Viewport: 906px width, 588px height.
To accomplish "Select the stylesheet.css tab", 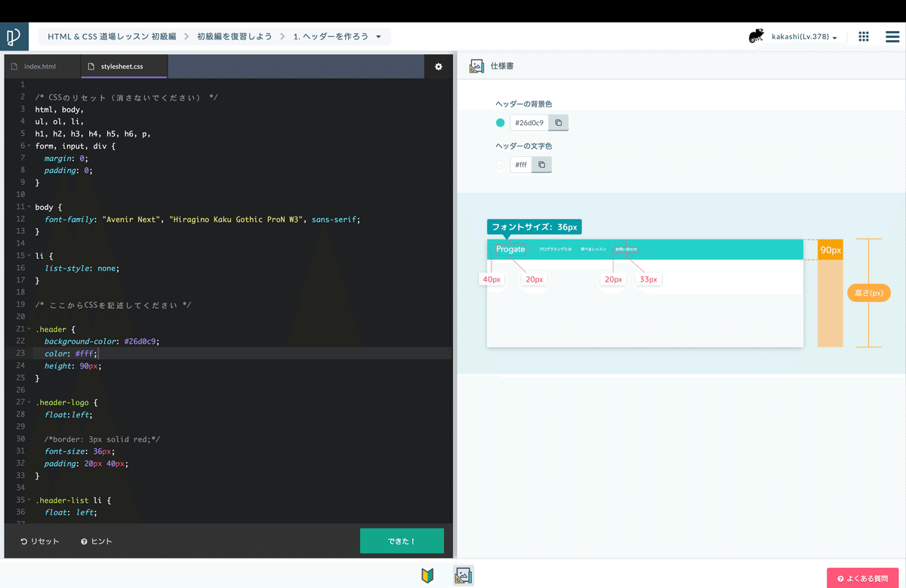I will (124, 66).
